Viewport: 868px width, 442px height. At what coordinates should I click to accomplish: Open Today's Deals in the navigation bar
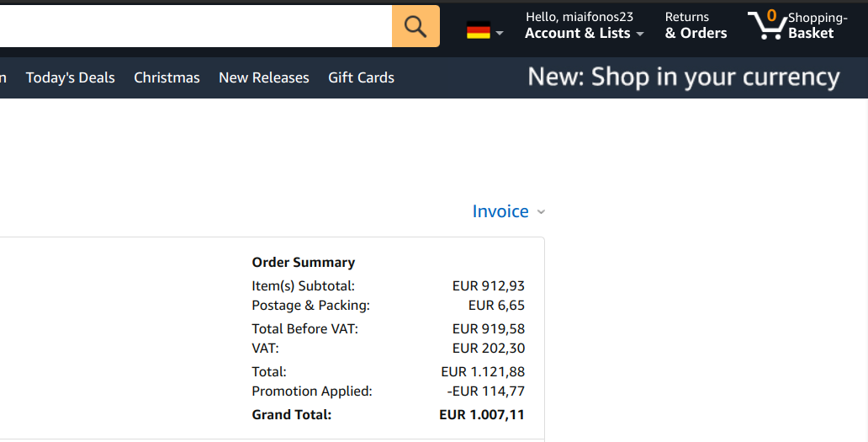pos(70,77)
